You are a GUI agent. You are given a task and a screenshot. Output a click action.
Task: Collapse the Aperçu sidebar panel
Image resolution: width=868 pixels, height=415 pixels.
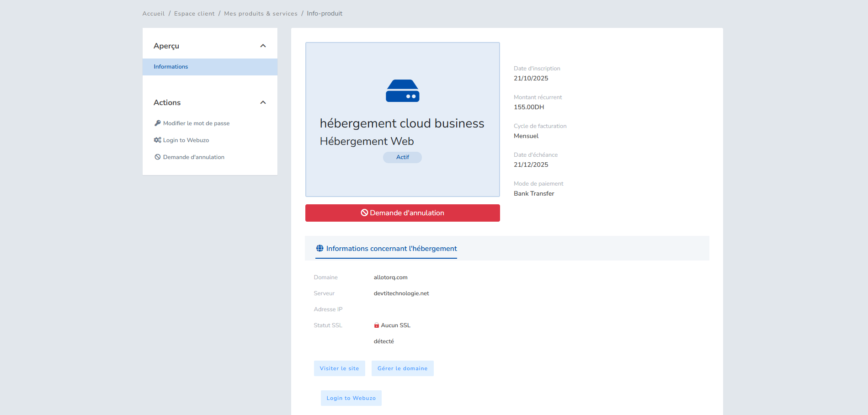pyautogui.click(x=263, y=46)
